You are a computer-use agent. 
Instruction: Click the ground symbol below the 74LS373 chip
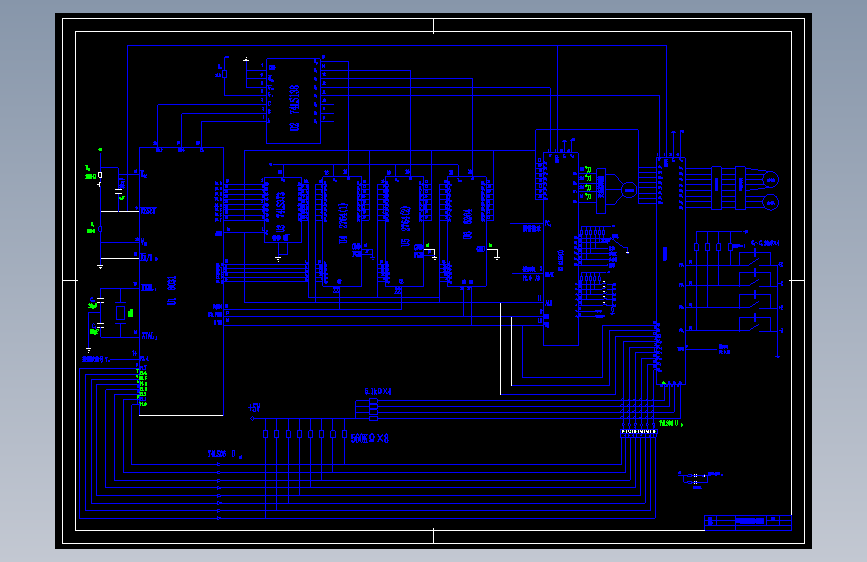click(x=278, y=259)
